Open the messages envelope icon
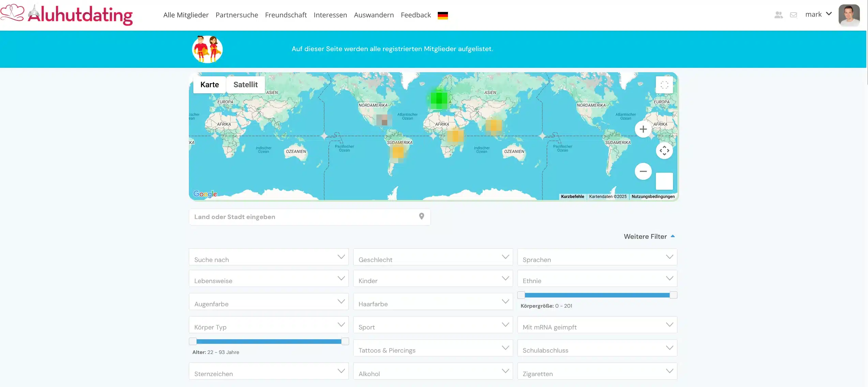Image resolution: width=868 pixels, height=387 pixels. [793, 15]
